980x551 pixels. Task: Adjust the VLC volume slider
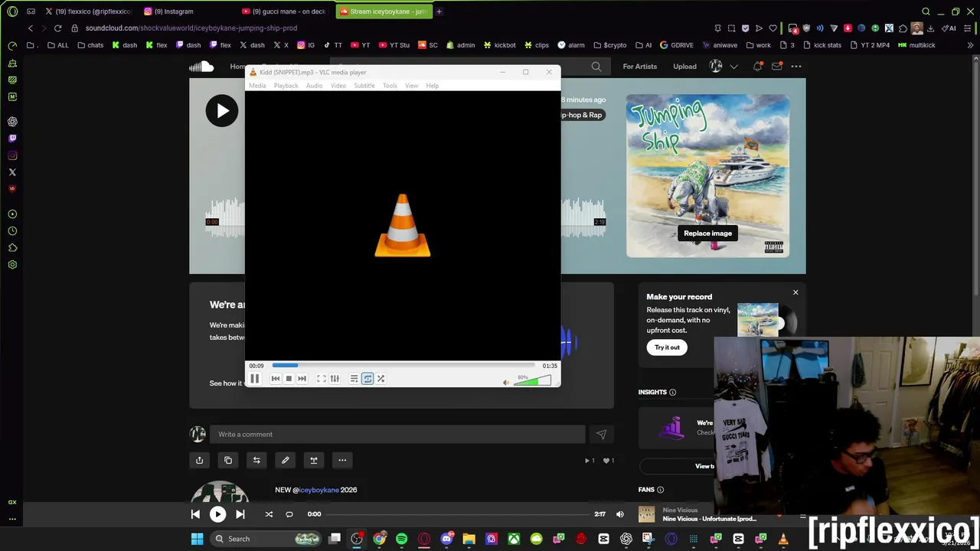533,380
